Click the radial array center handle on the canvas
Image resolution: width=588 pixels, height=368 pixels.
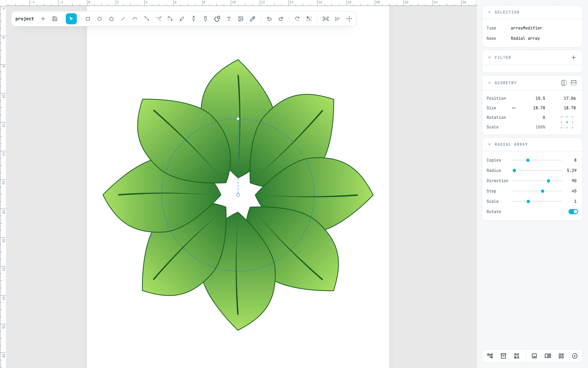(x=238, y=195)
